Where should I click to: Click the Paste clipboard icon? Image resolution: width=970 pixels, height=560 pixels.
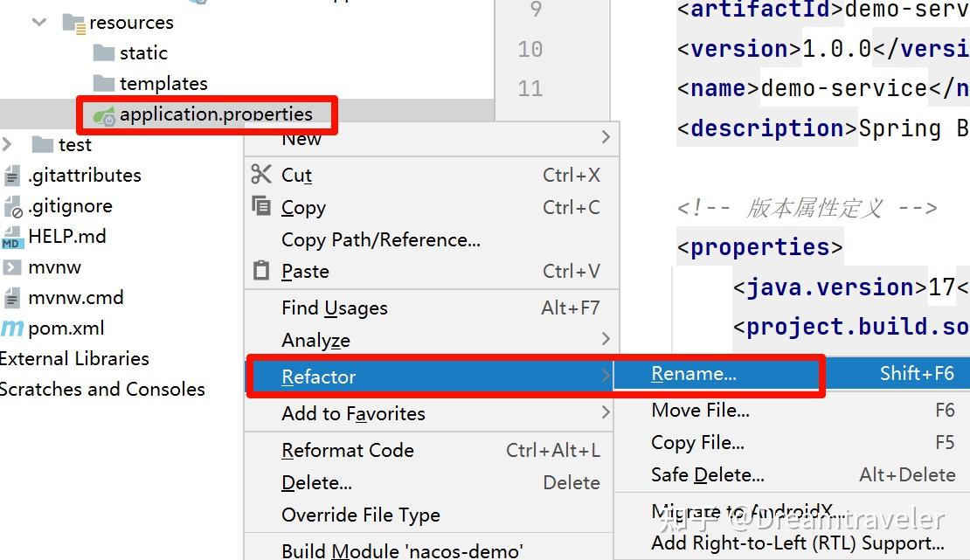coord(261,270)
